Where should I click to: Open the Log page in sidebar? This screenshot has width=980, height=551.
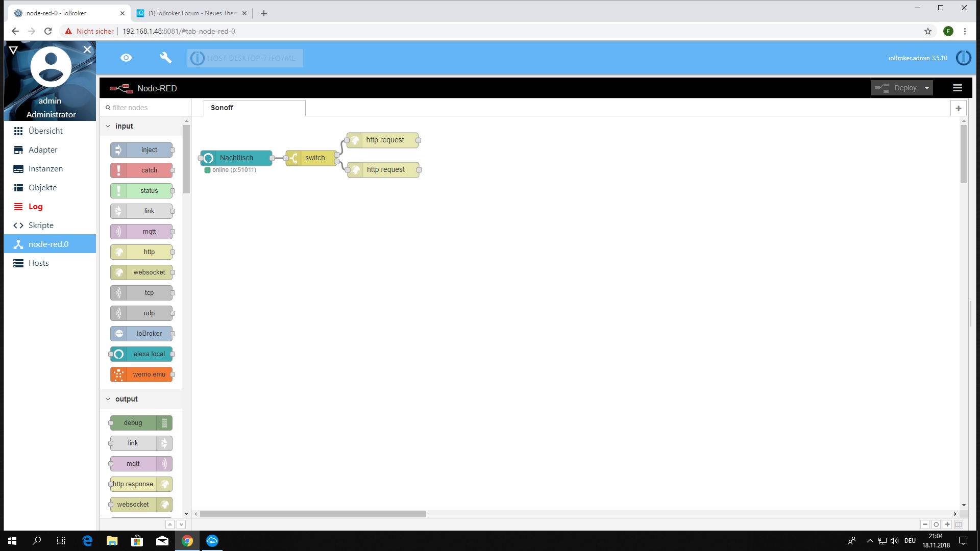click(35, 206)
